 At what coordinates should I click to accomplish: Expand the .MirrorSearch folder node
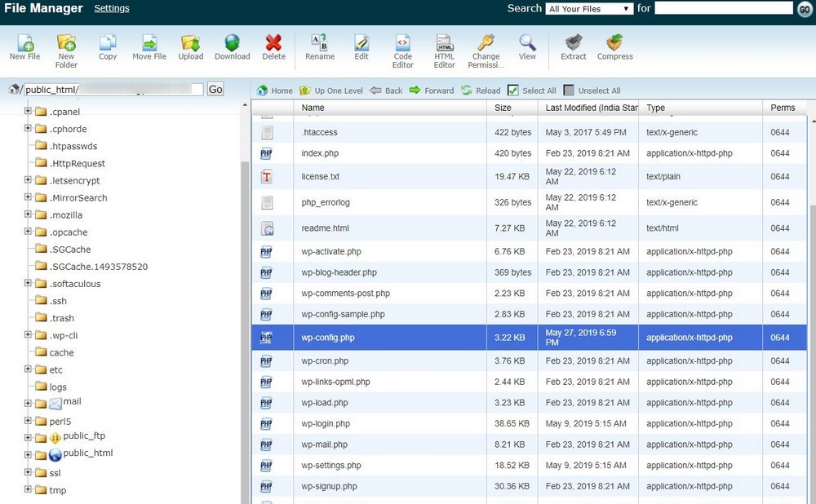coord(28,197)
